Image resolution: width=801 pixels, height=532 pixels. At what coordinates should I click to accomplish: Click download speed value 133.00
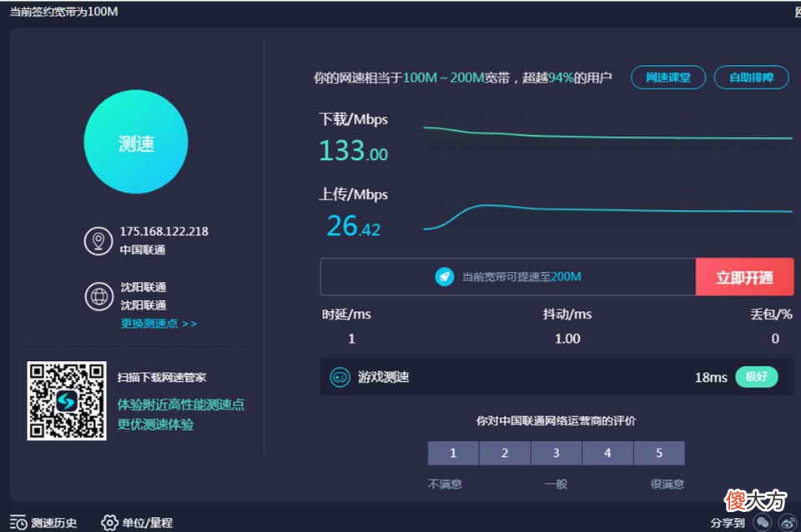353,151
